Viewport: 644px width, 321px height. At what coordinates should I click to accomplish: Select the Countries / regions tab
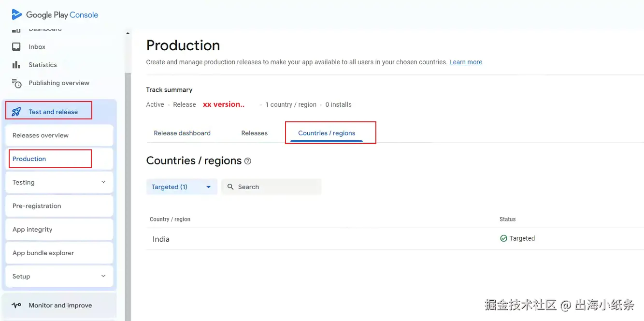pyautogui.click(x=327, y=133)
